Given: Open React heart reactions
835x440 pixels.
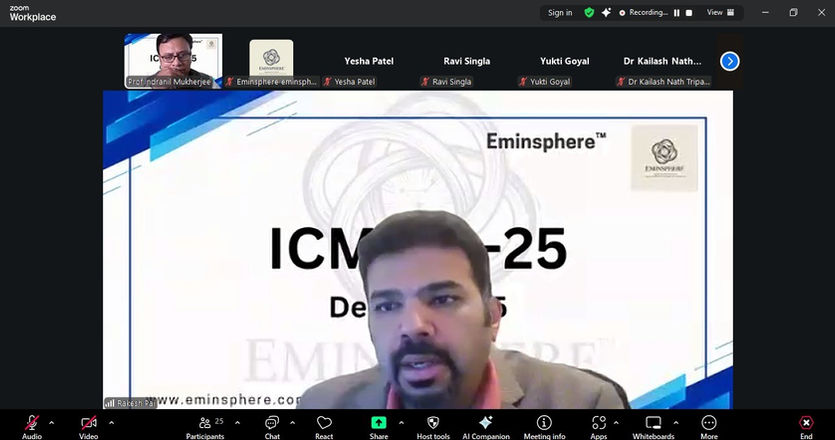Looking at the screenshot, I should [324, 427].
